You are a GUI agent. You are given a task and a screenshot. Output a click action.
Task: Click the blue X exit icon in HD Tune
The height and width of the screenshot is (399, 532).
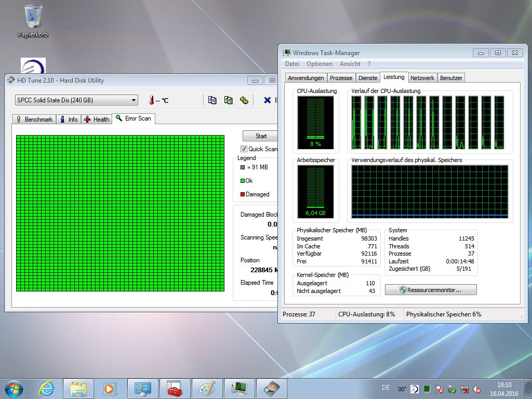point(268,100)
